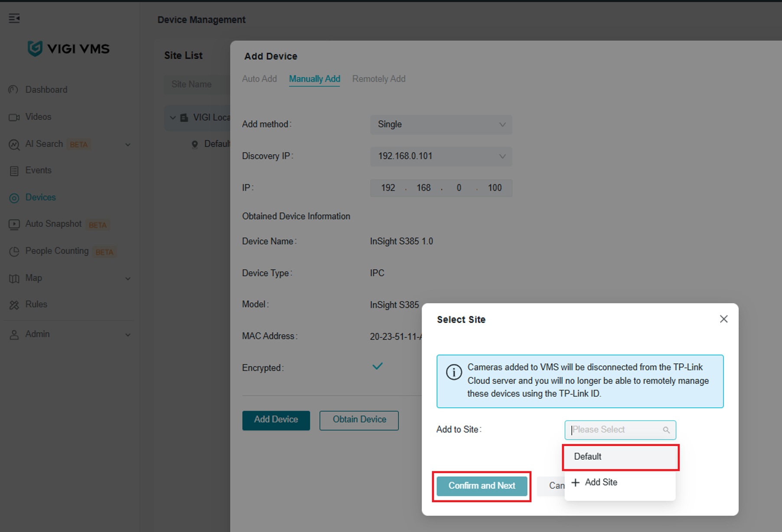This screenshot has height=532, width=782.
Task: Click the Obtain Device button
Action: [359, 420]
